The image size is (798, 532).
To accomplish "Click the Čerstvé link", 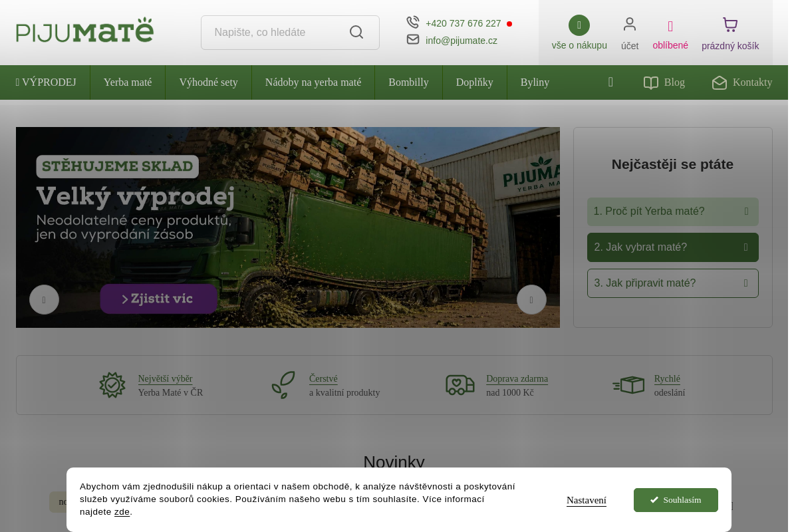I will 323,379.
